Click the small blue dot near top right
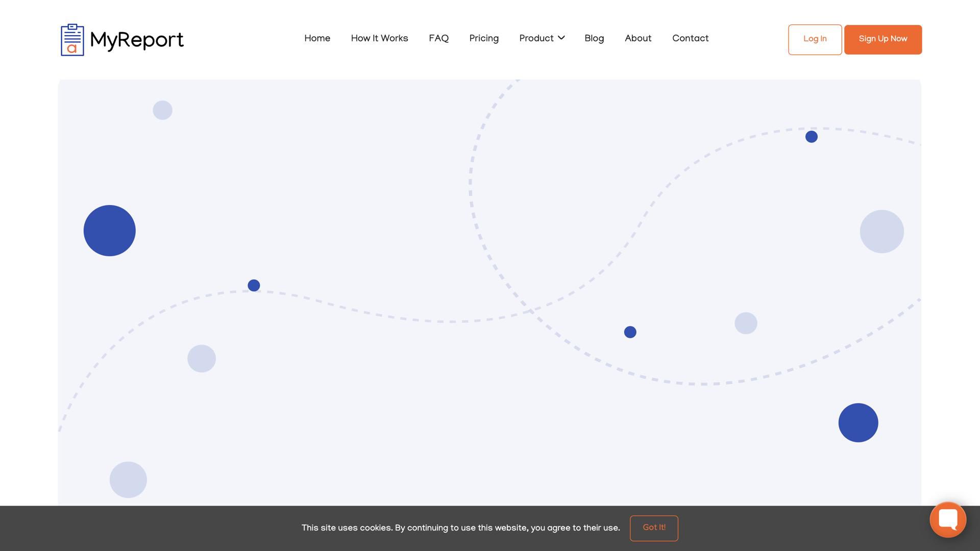The image size is (980, 551). point(811,137)
